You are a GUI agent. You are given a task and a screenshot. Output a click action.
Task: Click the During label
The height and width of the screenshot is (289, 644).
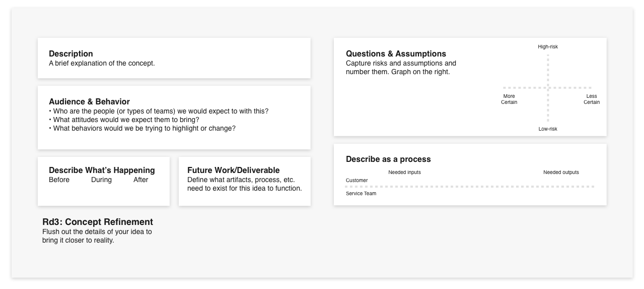pyautogui.click(x=101, y=180)
